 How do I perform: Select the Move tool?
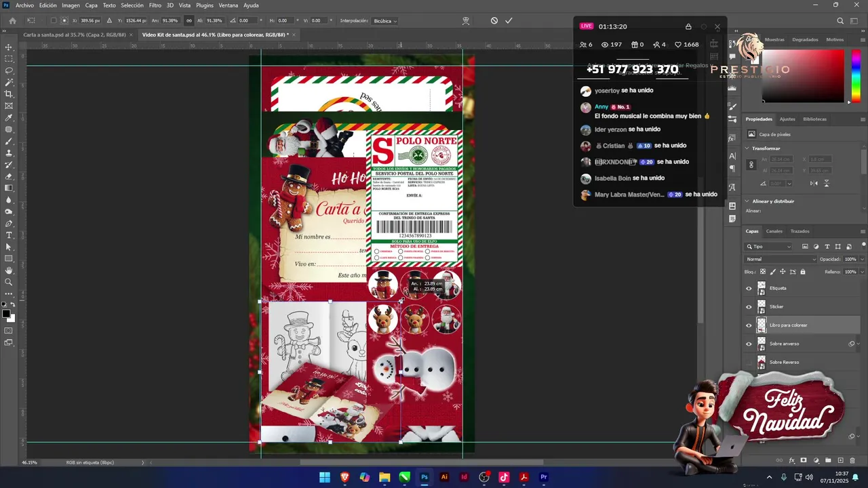click(x=9, y=47)
